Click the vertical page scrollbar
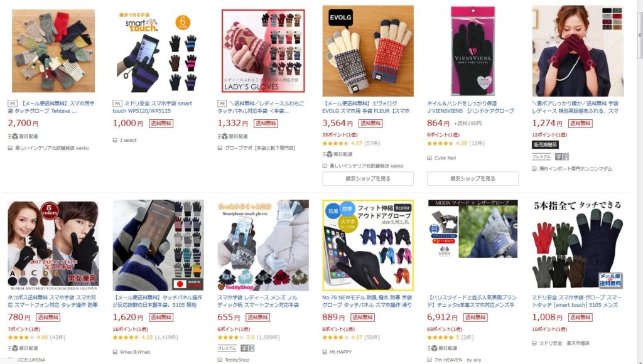 pyautogui.click(x=639, y=182)
